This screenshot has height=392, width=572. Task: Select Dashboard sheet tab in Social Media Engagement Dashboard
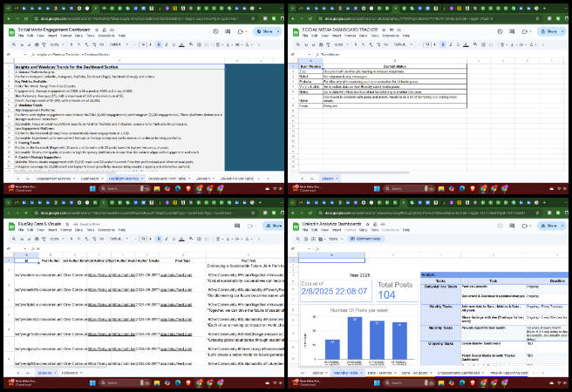point(90,179)
